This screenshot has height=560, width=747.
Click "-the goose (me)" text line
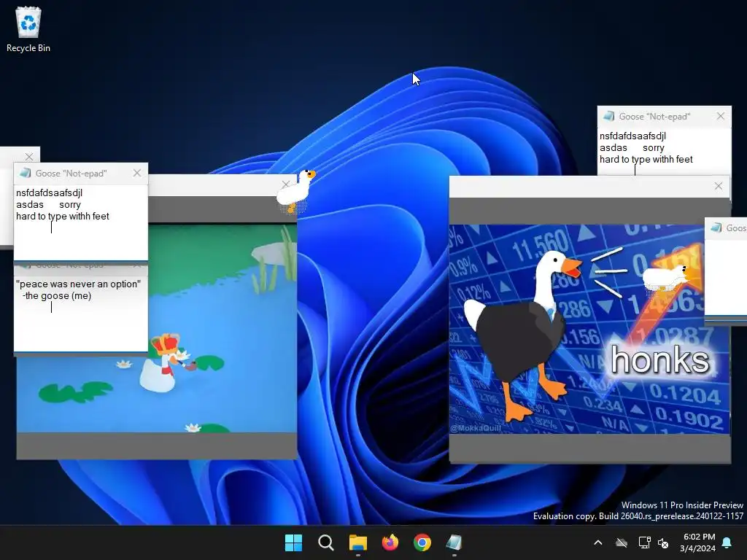pyautogui.click(x=57, y=296)
